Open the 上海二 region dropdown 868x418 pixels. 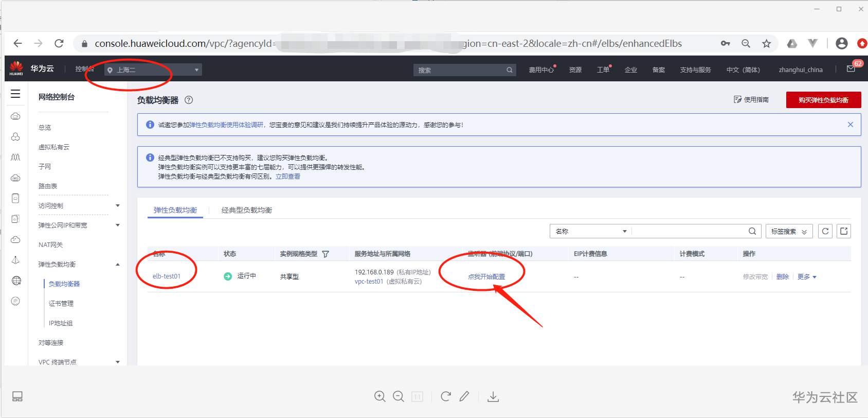coord(153,70)
